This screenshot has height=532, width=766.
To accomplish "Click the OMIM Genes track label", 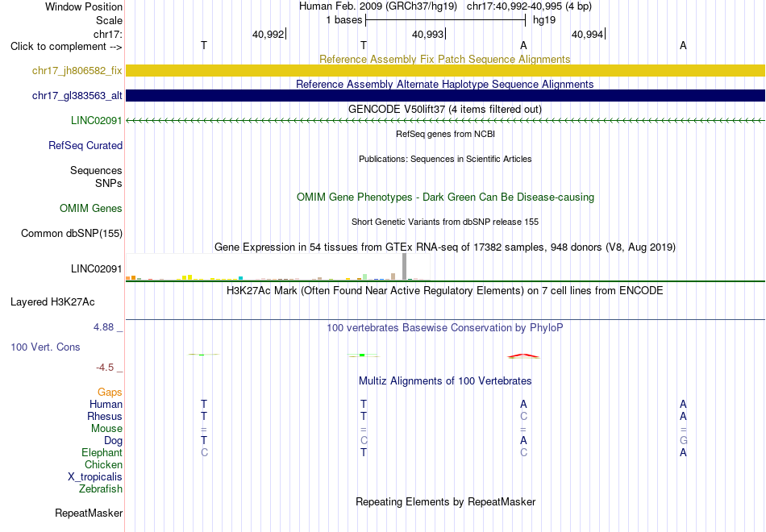I will point(91,209).
